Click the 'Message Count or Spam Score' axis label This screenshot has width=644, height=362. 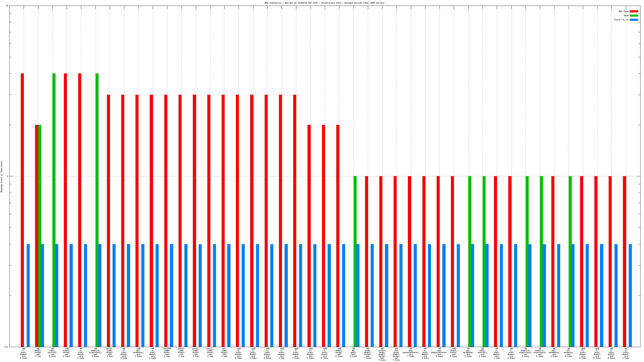(x=1, y=176)
